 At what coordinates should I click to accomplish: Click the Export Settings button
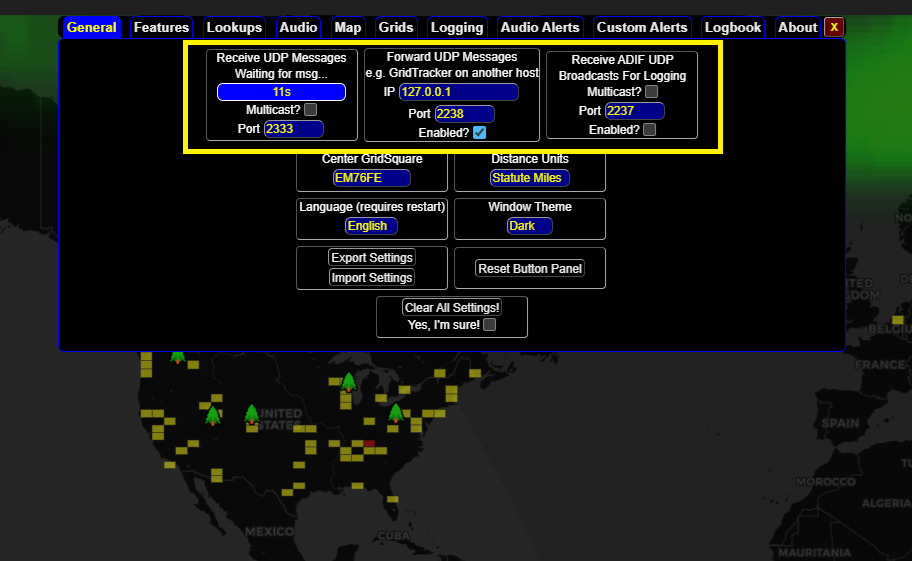(x=371, y=258)
